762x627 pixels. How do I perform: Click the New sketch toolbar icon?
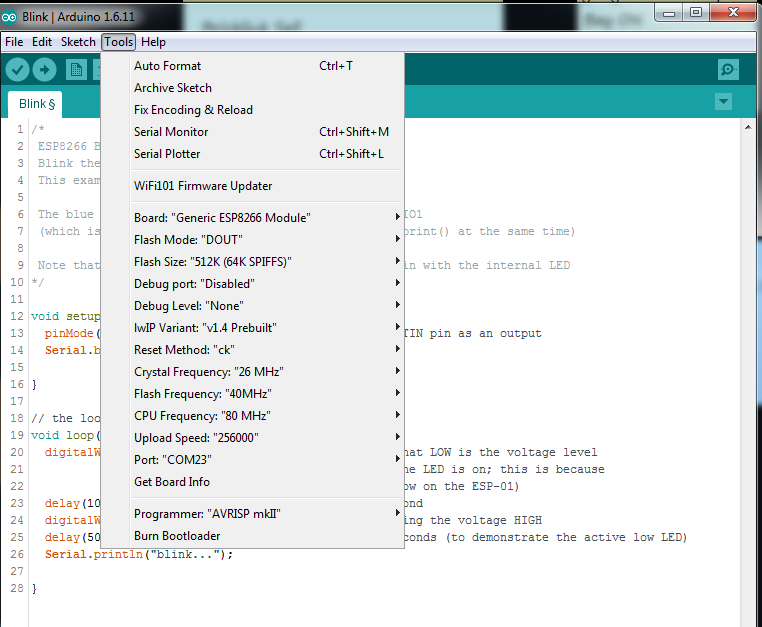coord(76,70)
